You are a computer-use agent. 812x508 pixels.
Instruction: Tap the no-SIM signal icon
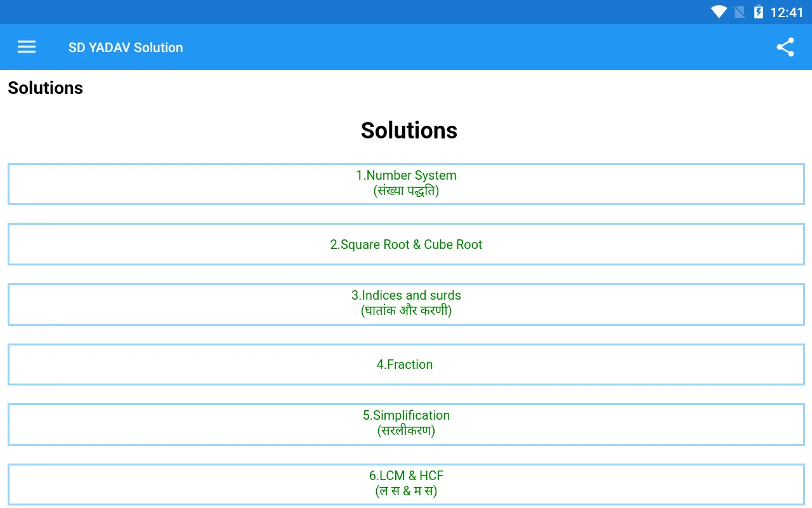tap(739, 12)
